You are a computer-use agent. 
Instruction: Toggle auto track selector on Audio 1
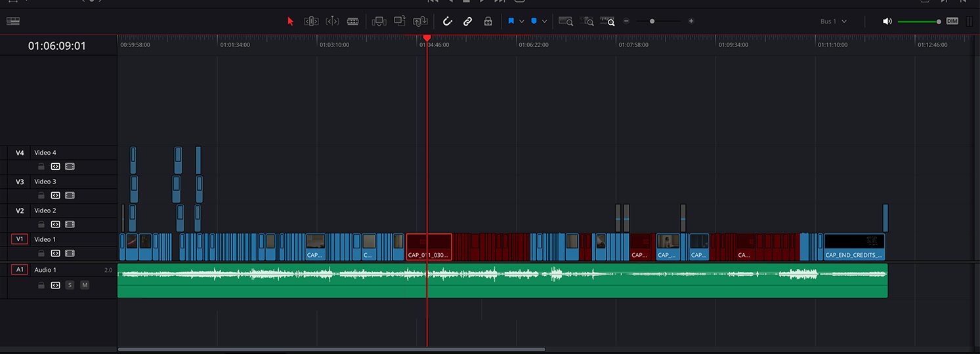click(x=55, y=285)
